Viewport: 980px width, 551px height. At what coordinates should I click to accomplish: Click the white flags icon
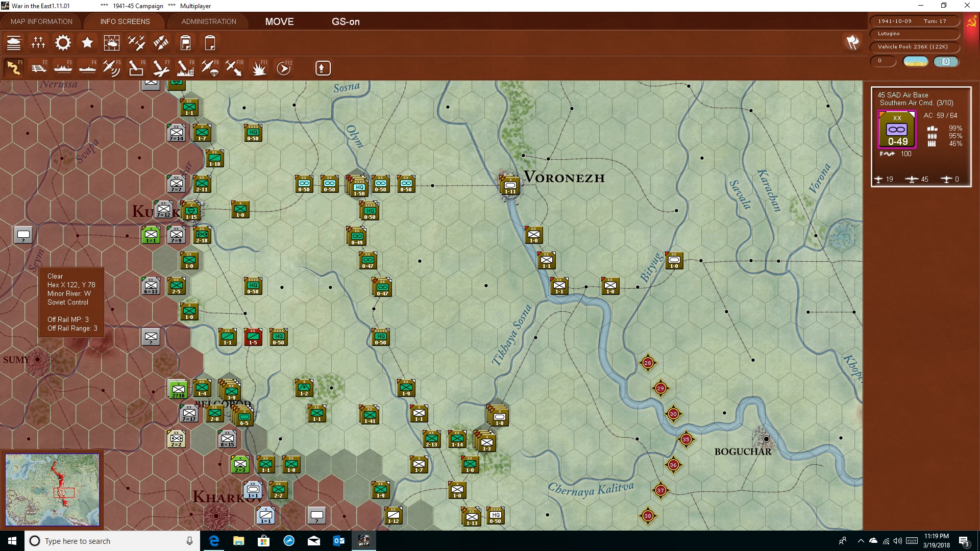pos(852,42)
